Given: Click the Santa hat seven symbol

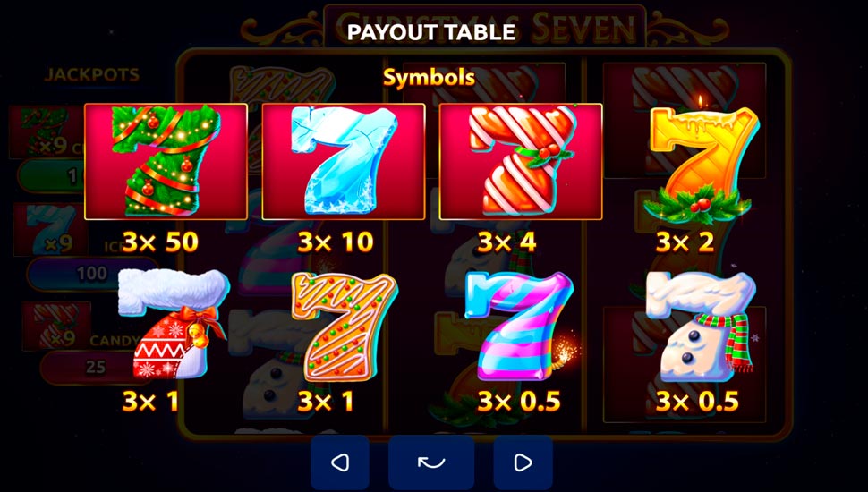Looking at the screenshot, I should pos(173,325).
